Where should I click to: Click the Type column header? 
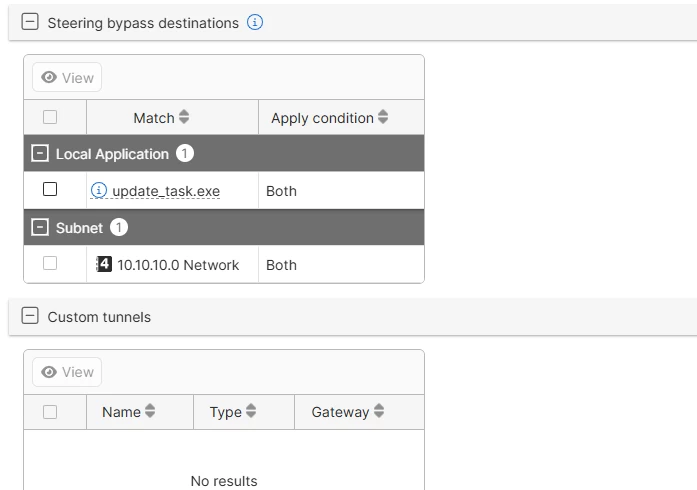[x=244, y=412]
